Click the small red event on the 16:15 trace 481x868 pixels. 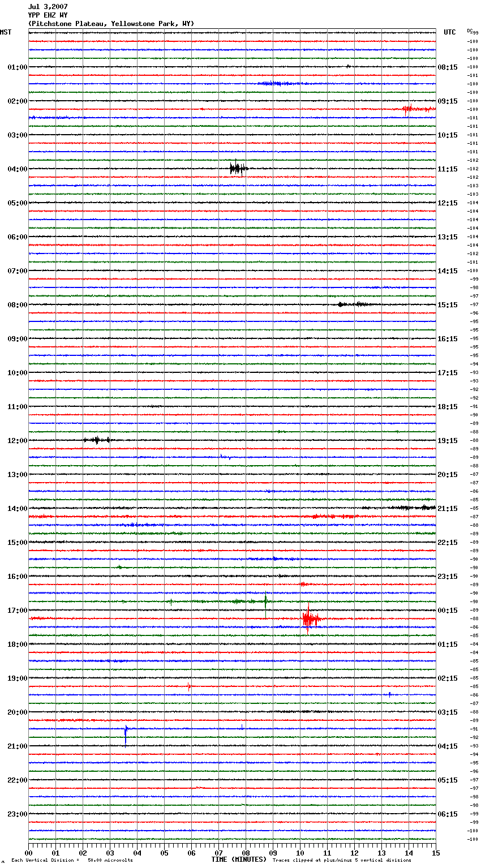(304, 584)
